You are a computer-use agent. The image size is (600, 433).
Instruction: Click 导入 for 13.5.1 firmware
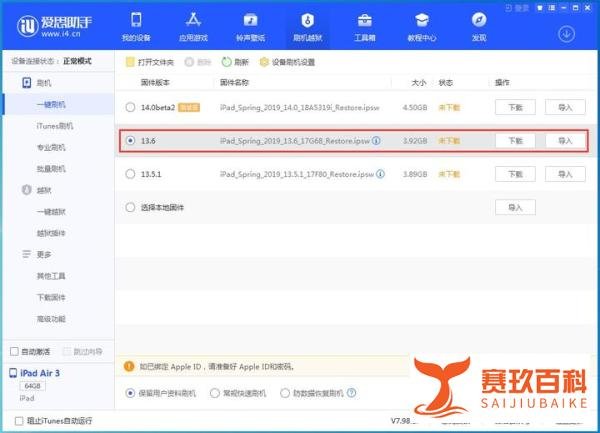click(565, 174)
